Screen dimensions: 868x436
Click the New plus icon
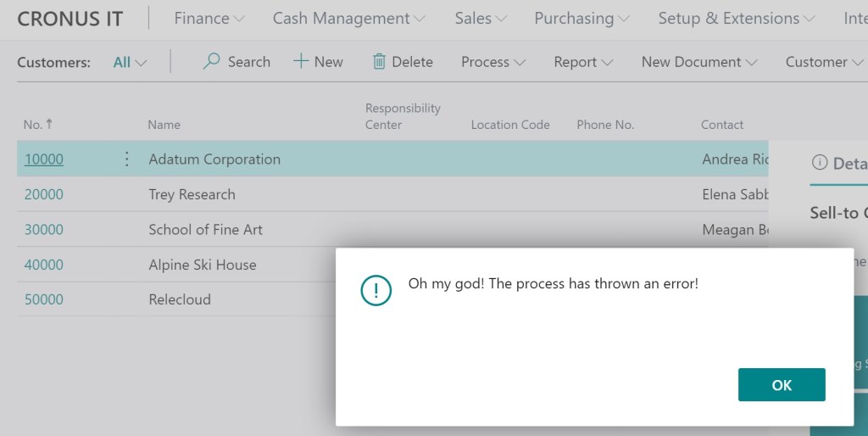coord(301,62)
